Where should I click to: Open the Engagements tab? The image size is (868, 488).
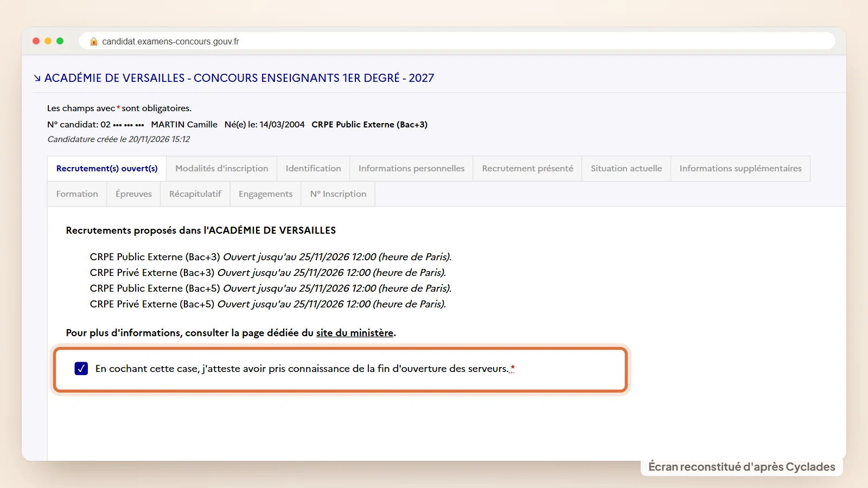coord(266,194)
